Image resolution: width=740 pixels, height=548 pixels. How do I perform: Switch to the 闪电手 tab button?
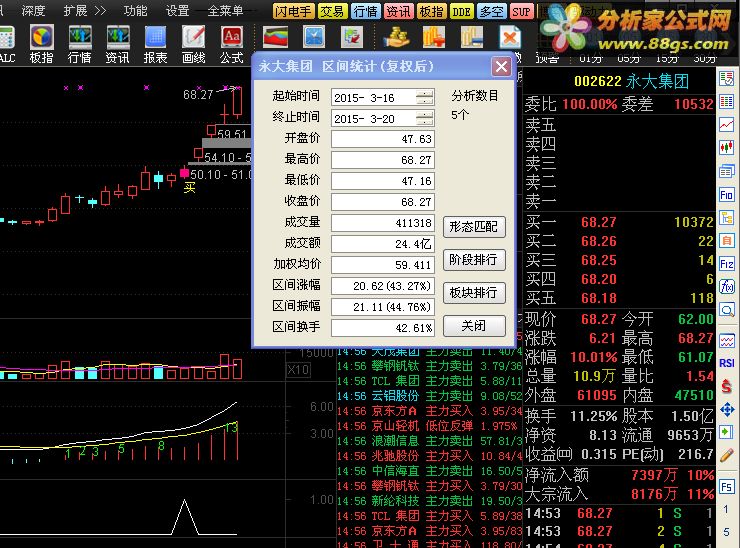[x=294, y=11]
